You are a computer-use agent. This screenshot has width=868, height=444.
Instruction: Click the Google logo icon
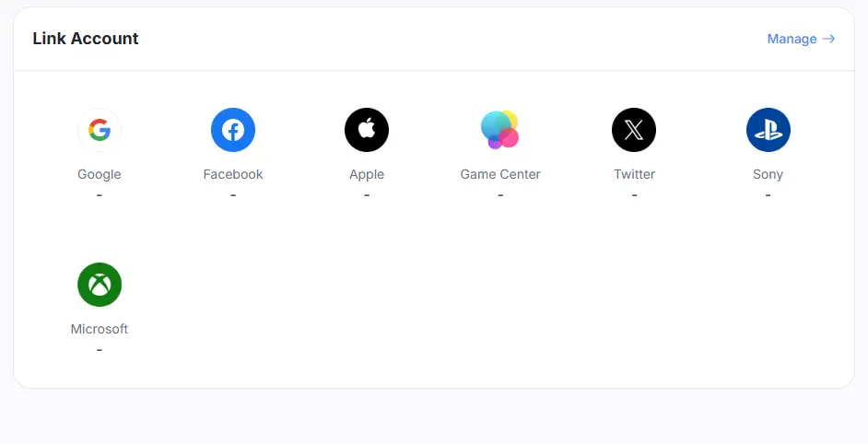100,130
